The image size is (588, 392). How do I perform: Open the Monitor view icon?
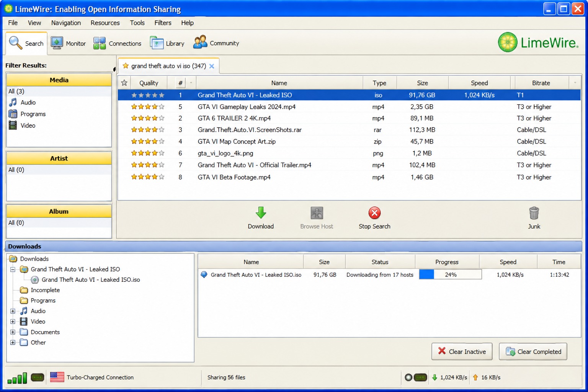57,43
